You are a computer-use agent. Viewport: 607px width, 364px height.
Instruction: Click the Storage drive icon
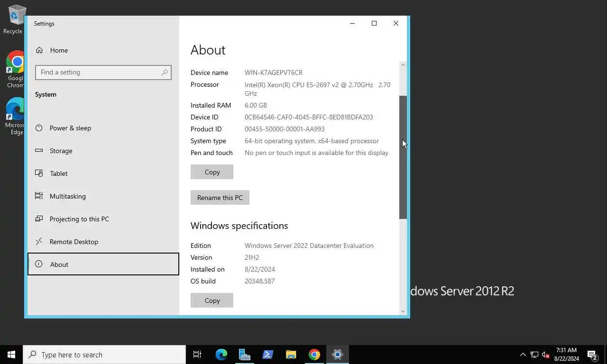coord(39,151)
